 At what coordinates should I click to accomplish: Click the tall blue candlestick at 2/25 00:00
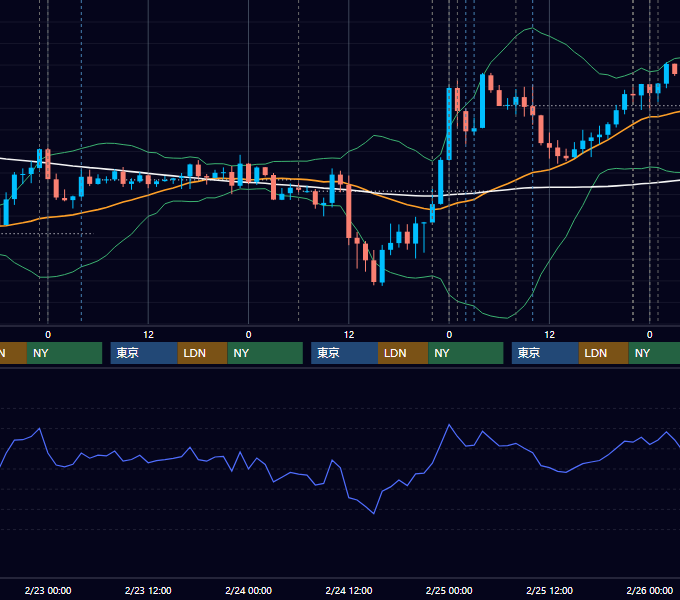coord(449,124)
